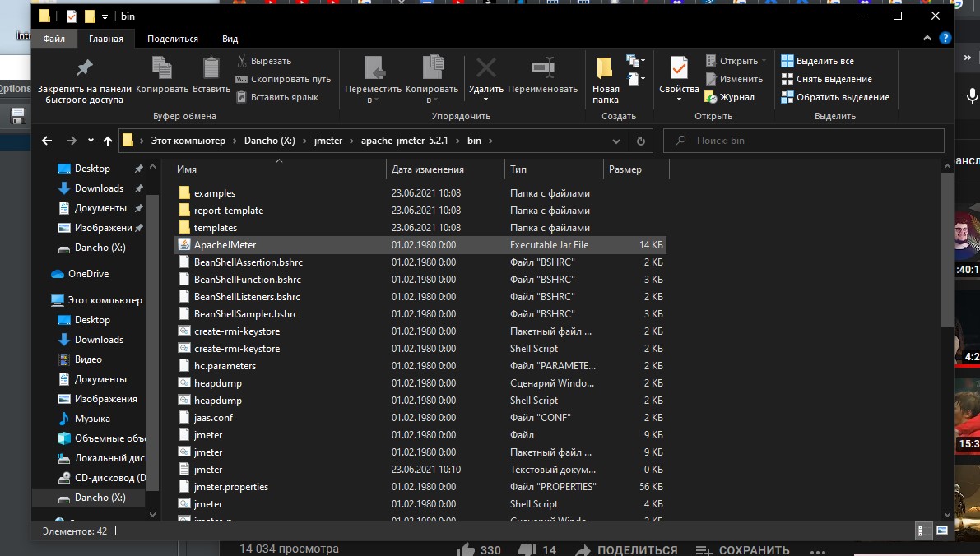Click the Pin to Quick Access icon
Image resolution: width=980 pixels, height=556 pixels.
coord(84,68)
